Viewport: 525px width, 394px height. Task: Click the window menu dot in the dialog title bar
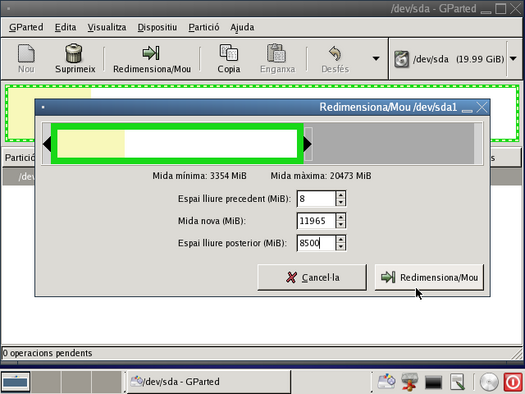(43, 107)
